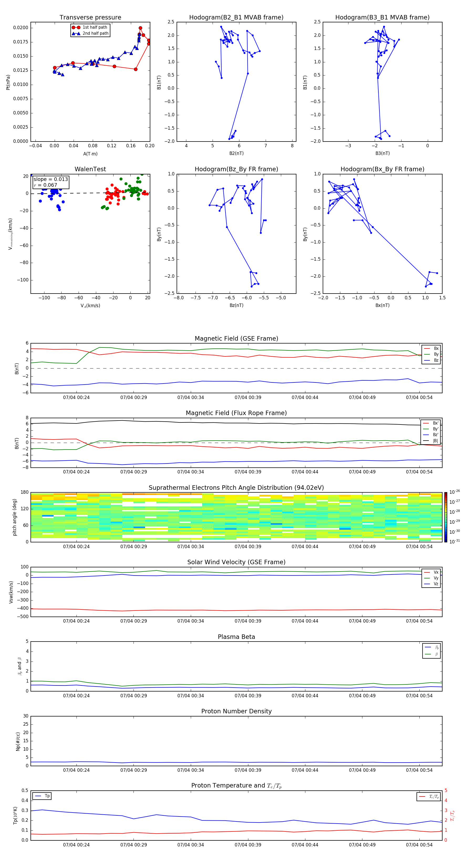Click the 'Magnetic Field (Flux Rope Frame)' title
This screenshot has height=868, width=473.
coord(236,413)
